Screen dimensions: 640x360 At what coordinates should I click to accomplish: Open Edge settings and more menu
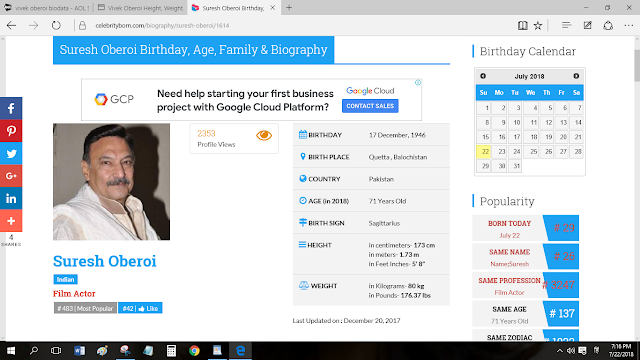pyautogui.click(x=629, y=25)
